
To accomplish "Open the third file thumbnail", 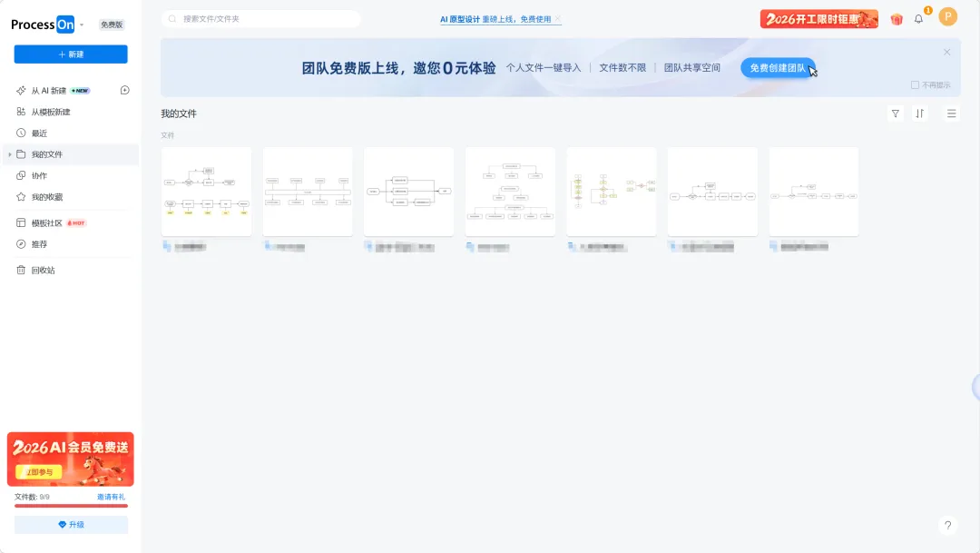I will (408, 192).
